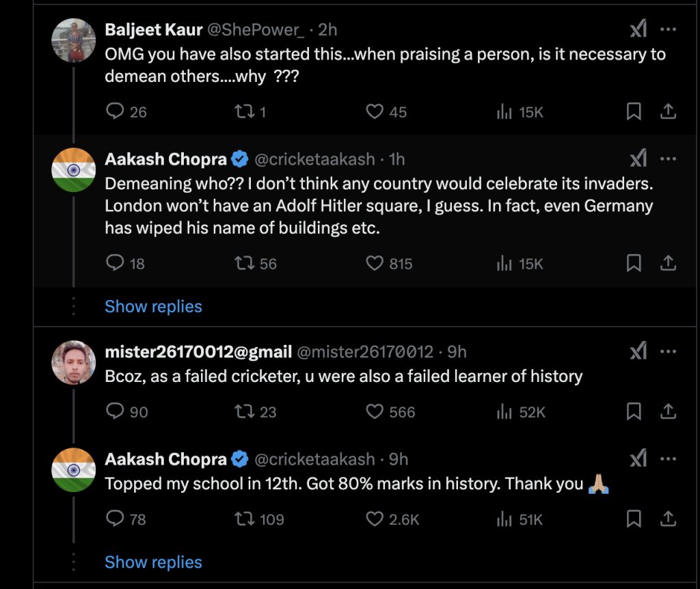Like Aakash Chopra's Adolf Hitler square reply
This screenshot has height=589, width=700.
(x=375, y=263)
